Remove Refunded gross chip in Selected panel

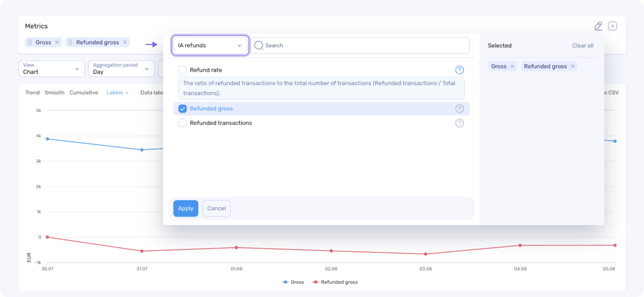[573, 66]
